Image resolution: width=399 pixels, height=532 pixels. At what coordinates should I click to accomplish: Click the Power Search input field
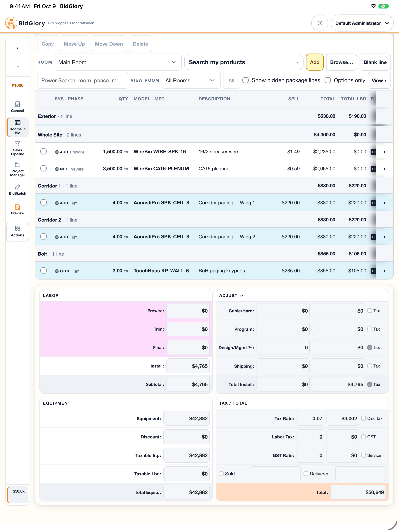click(83, 80)
